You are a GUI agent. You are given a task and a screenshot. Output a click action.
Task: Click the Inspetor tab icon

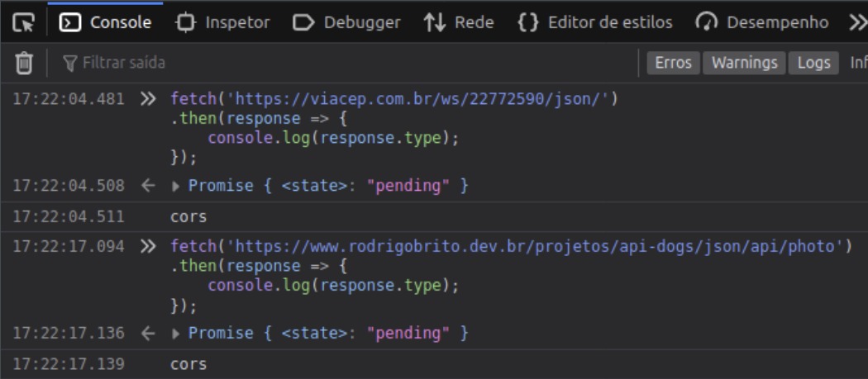pyautogui.click(x=186, y=22)
